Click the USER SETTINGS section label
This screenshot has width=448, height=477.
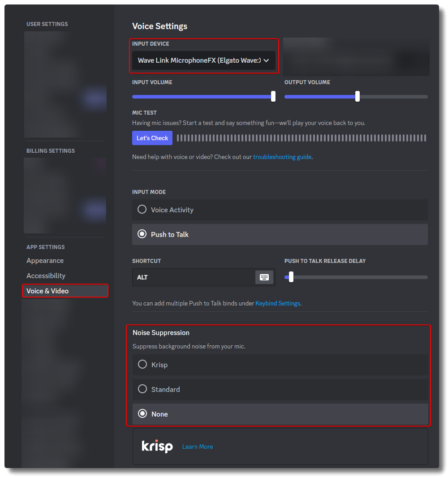(47, 24)
